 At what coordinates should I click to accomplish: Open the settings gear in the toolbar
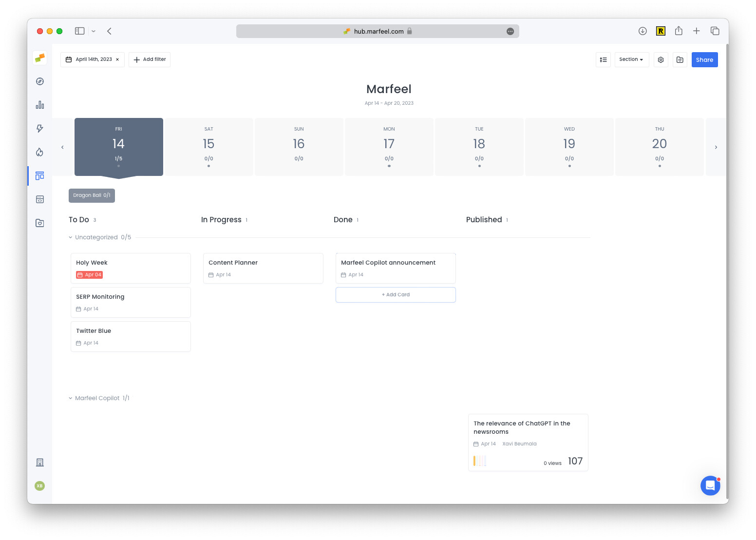click(661, 59)
